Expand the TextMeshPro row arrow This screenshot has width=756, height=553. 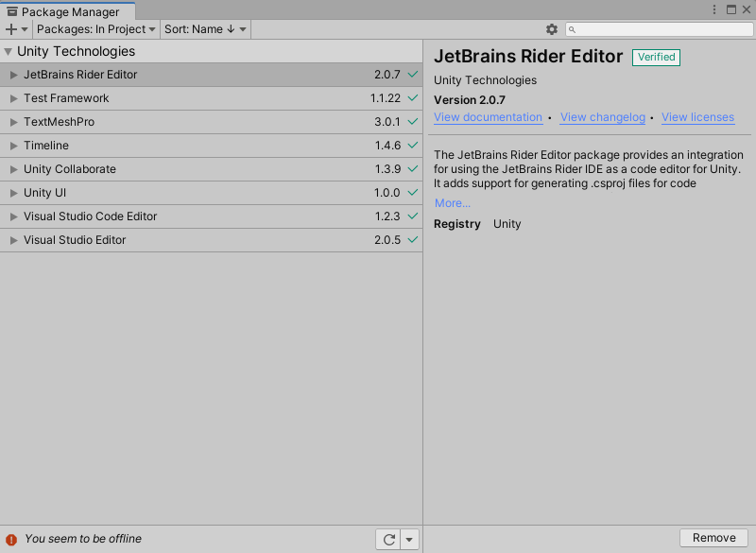(x=14, y=122)
